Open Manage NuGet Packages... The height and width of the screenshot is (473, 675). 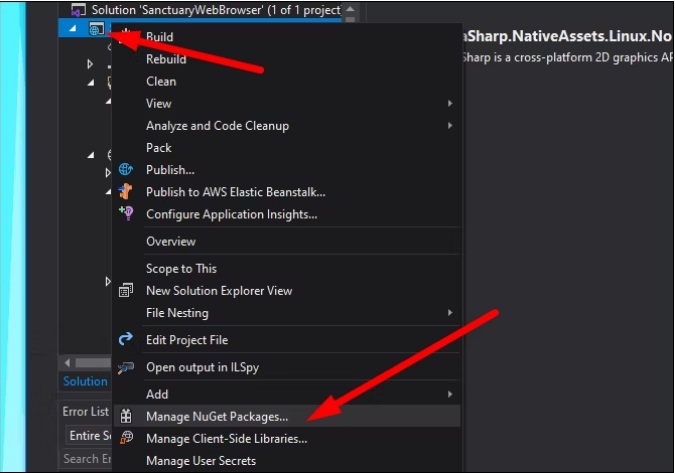[x=286, y=416]
